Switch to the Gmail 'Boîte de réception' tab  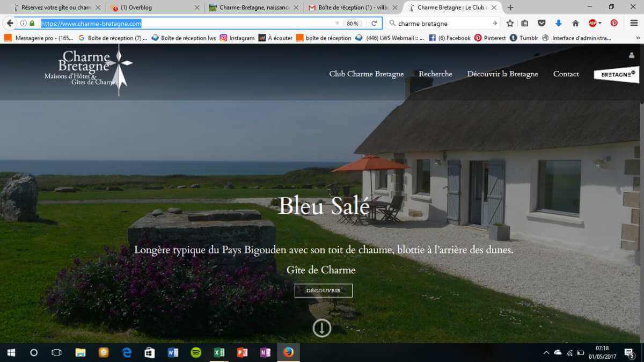point(354,8)
